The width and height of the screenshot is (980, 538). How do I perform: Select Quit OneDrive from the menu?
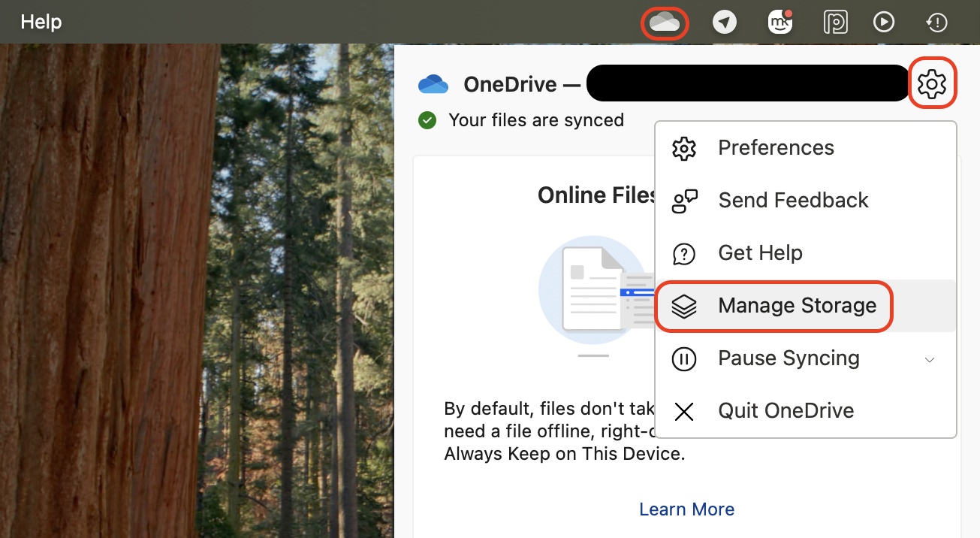click(786, 410)
